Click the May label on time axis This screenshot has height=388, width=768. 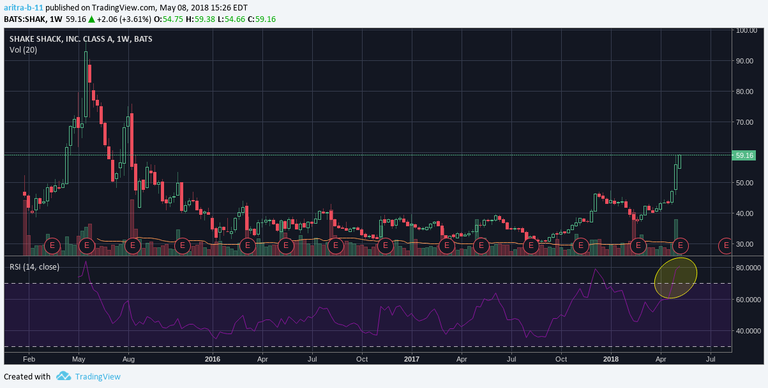coord(78,359)
